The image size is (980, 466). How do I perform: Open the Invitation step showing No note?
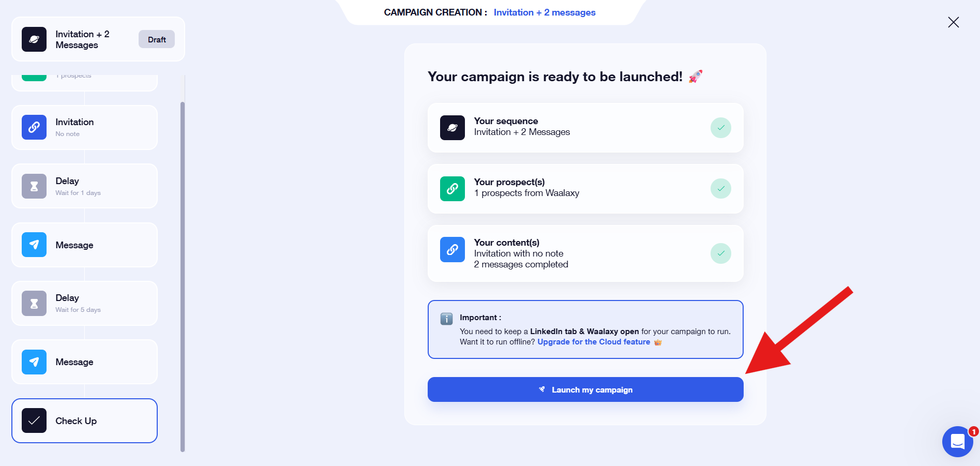pyautogui.click(x=84, y=127)
